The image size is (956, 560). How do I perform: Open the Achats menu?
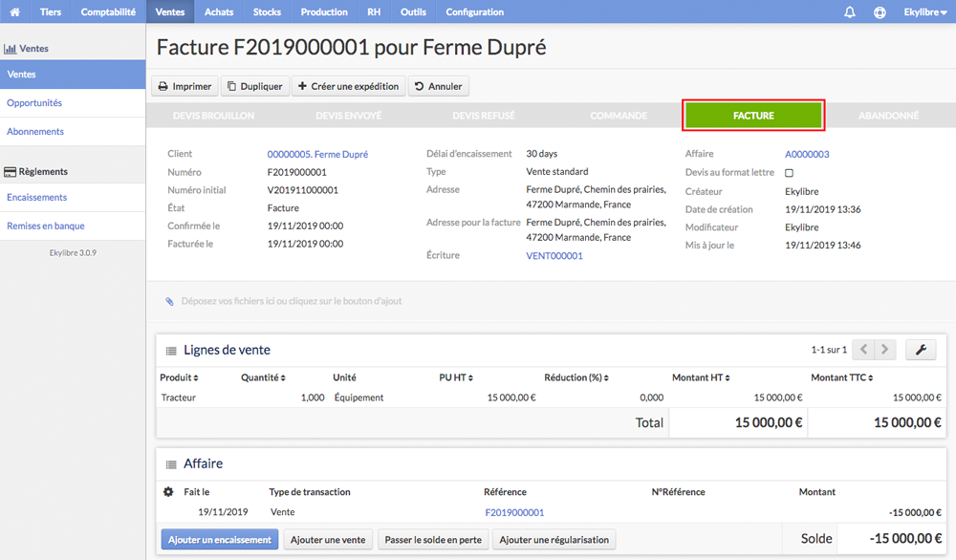[x=219, y=11]
